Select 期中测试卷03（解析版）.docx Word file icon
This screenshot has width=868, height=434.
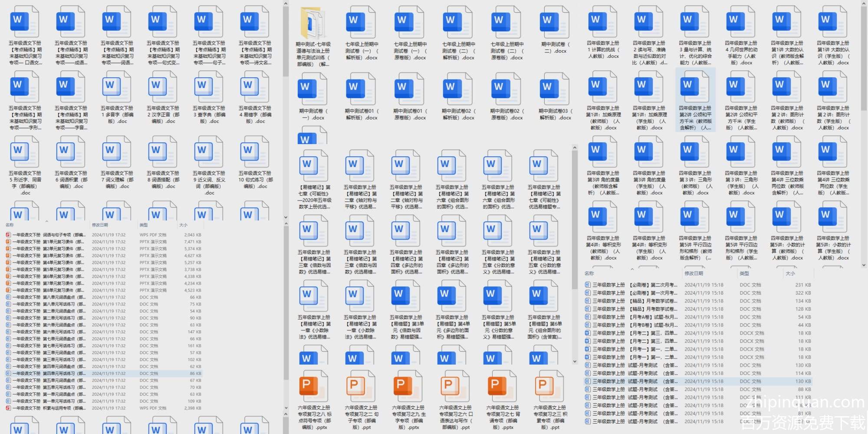pos(553,88)
